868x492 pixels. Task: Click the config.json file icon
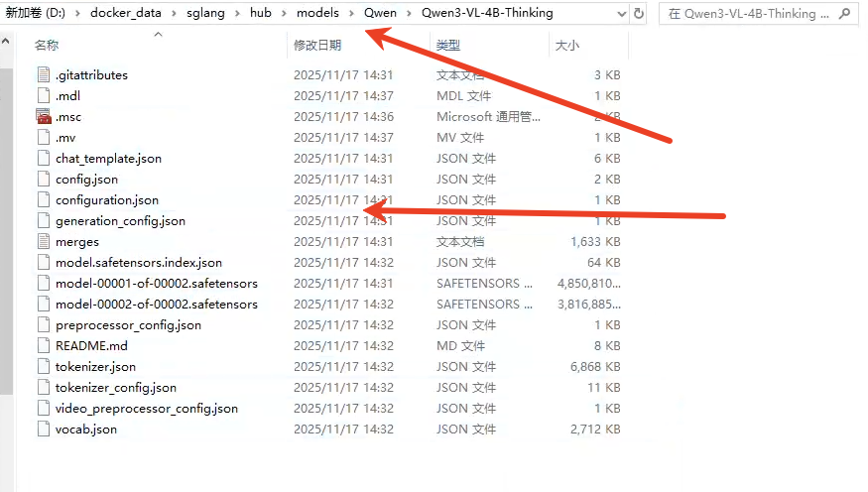coord(44,180)
